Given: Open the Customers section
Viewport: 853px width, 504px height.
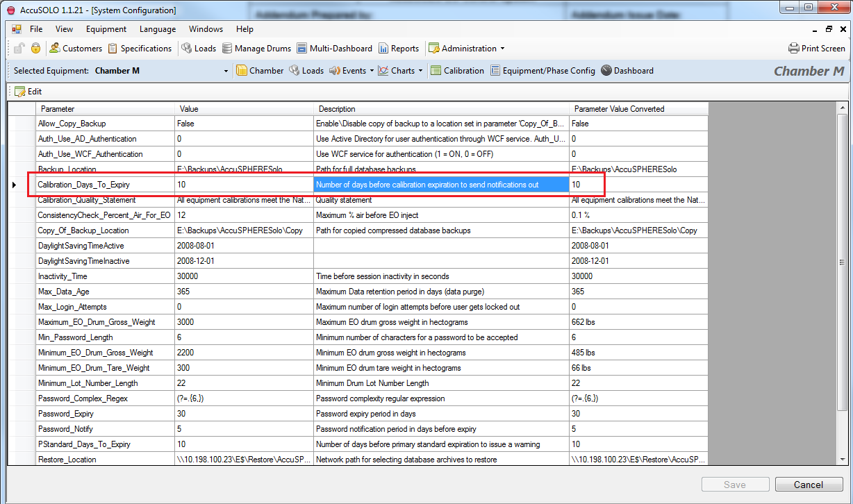Looking at the screenshot, I should (x=76, y=49).
